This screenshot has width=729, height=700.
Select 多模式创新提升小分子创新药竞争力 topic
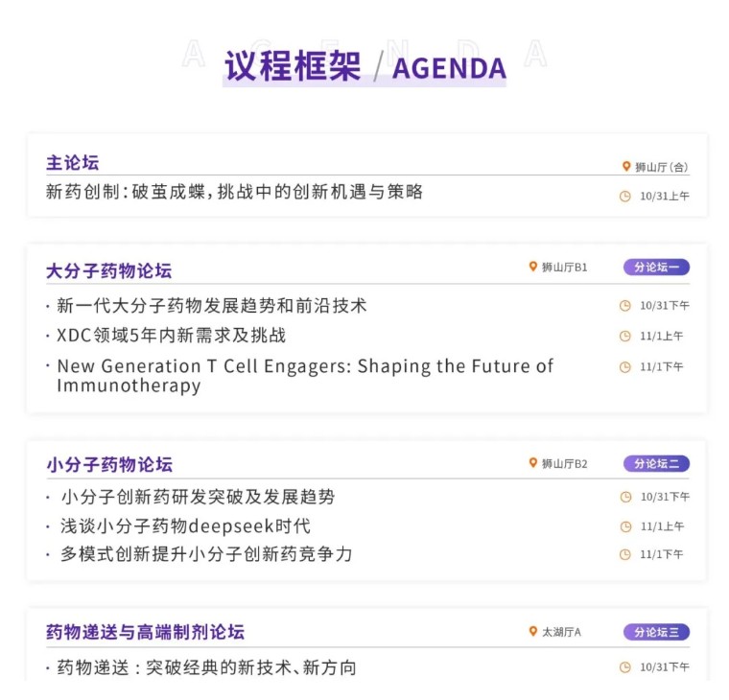[206, 554]
